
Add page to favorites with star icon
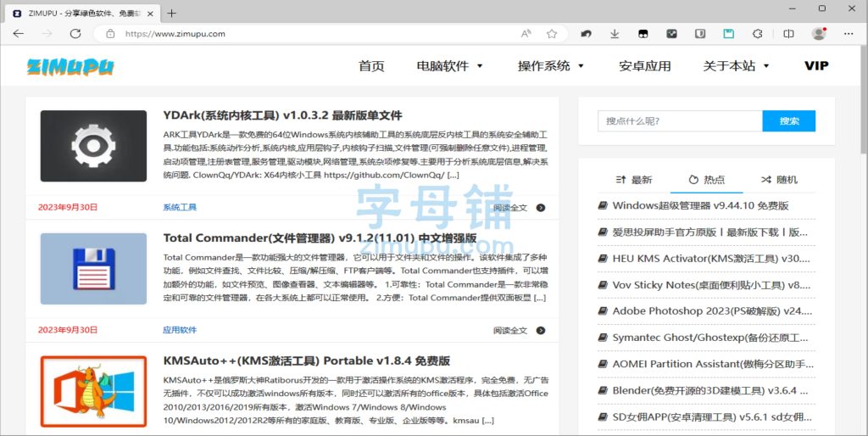(552, 34)
